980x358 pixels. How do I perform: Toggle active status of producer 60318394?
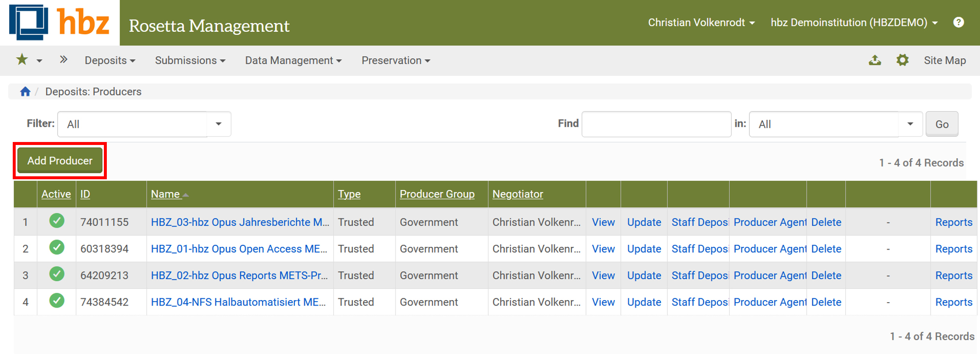pyautogui.click(x=57, y=248)
